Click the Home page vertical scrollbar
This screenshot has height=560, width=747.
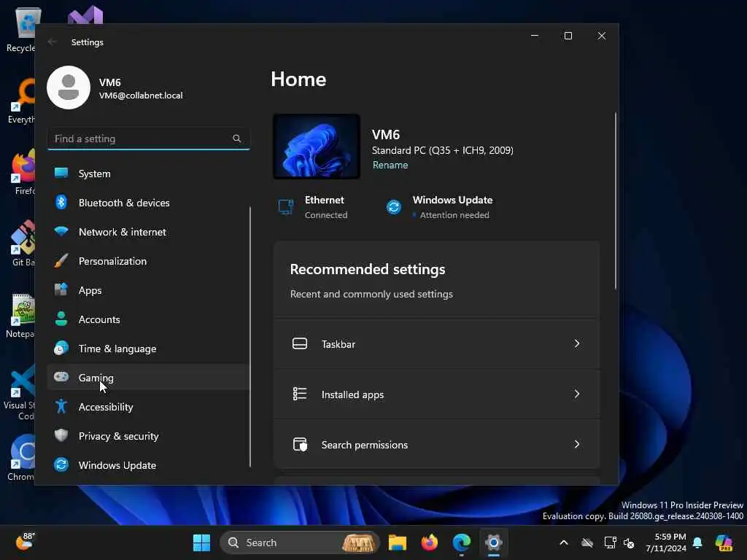(615, 201)
